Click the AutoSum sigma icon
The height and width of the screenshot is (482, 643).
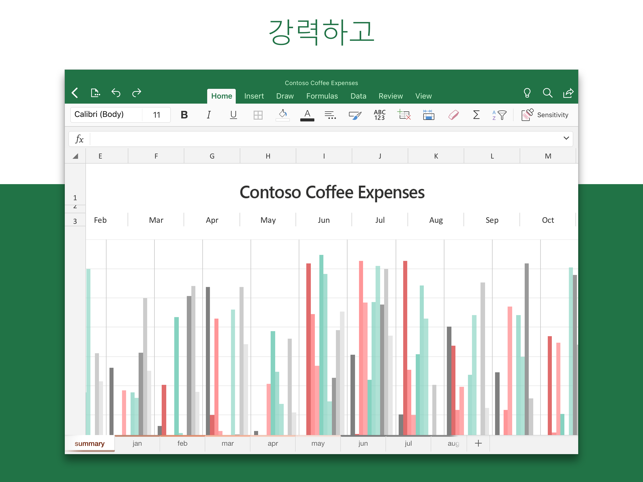(x=476, y=115)
